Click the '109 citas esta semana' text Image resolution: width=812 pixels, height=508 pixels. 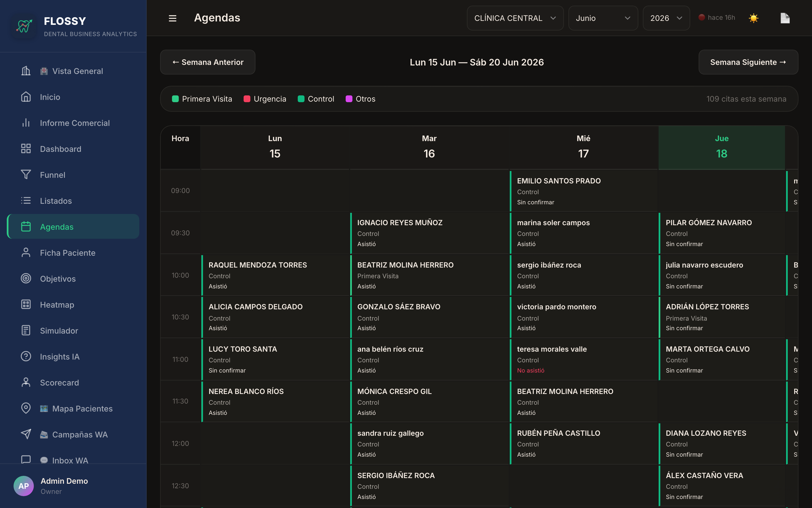pos(746,99)
